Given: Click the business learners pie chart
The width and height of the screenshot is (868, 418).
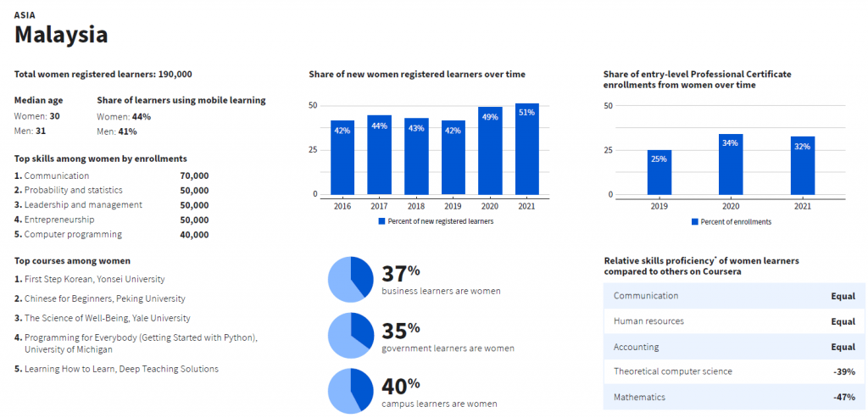Looking at the screenshot, I should pyautogui.click(x=351, y=280).
